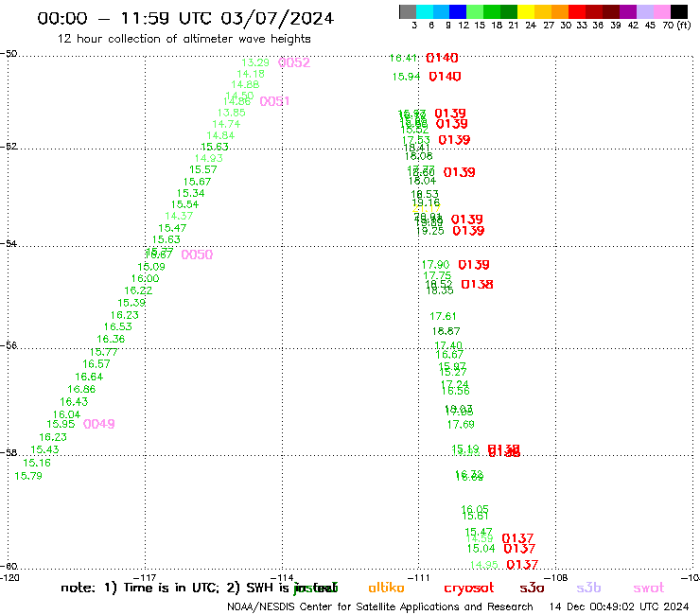Pick the black swatch ending the color scale
The image size is (700, 615).
pyautogui.click(x=678, y=11)
